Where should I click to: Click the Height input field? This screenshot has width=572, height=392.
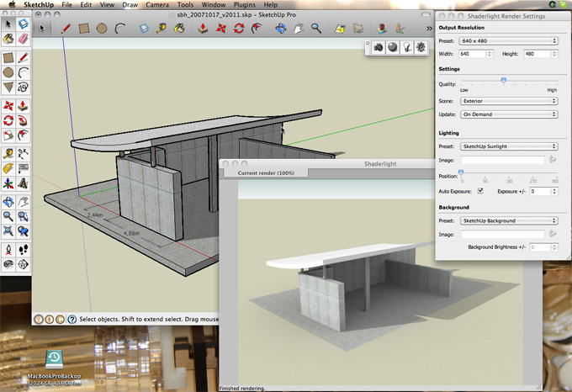[538, 54]
